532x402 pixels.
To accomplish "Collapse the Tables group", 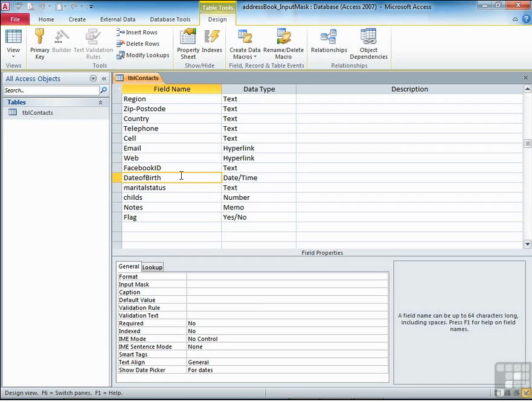I will click(100, 103).
